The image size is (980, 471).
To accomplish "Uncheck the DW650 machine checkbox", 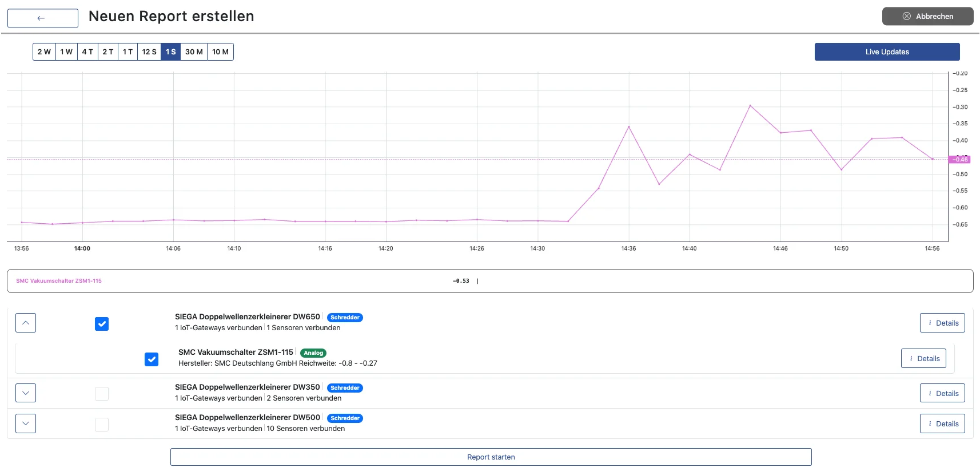I will coord(102,324).
